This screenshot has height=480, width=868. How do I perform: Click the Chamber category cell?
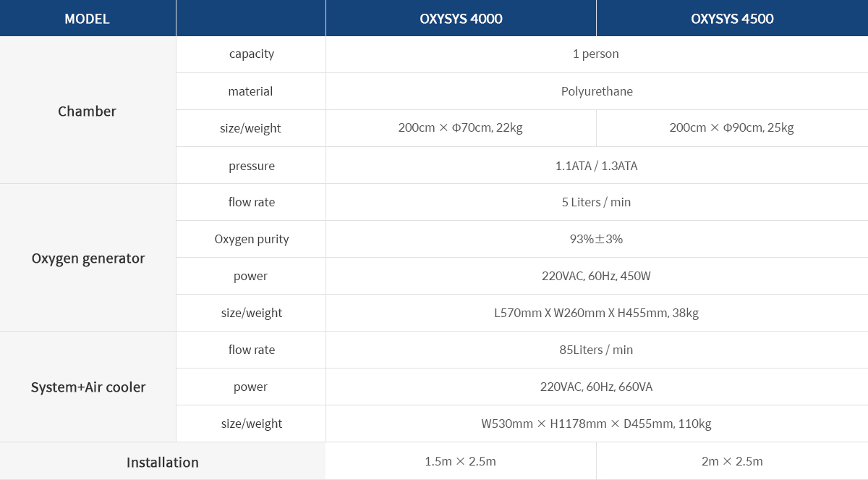click(x=88, y=110)
